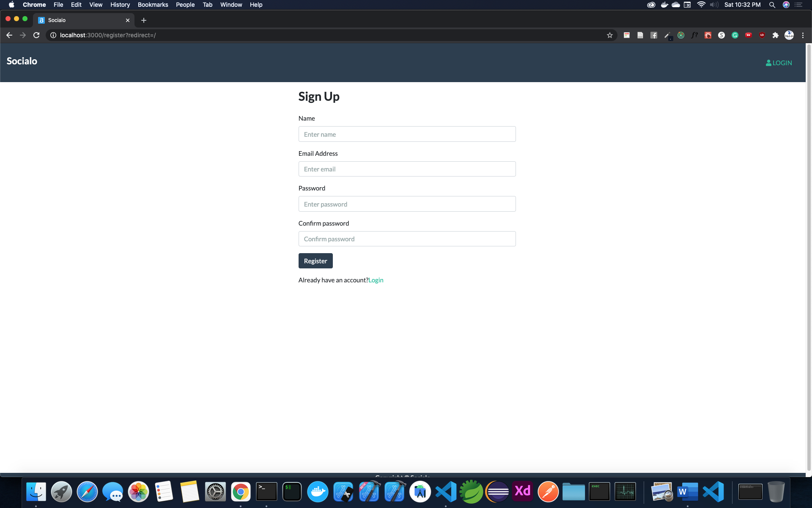Click the page vertical scrollbar
This screenshot has height=508, width=812.
tap(809, 258)
